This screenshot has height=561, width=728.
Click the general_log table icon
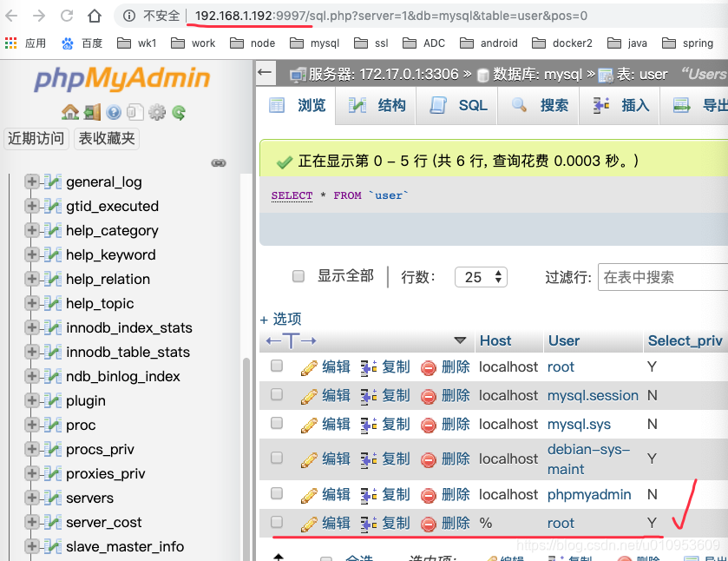click(x=53, y=181)
